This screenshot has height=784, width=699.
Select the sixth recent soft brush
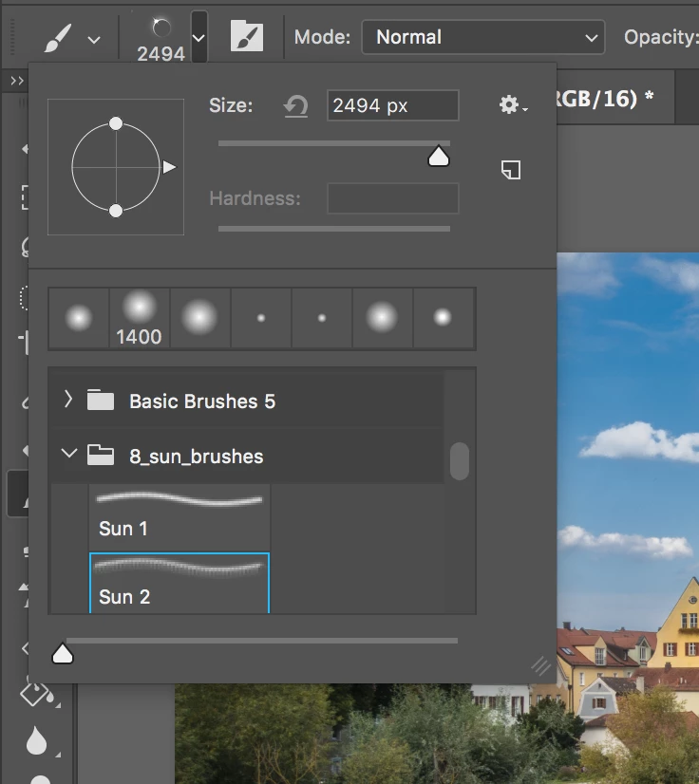pyautogui.click(x=383, y=318)
